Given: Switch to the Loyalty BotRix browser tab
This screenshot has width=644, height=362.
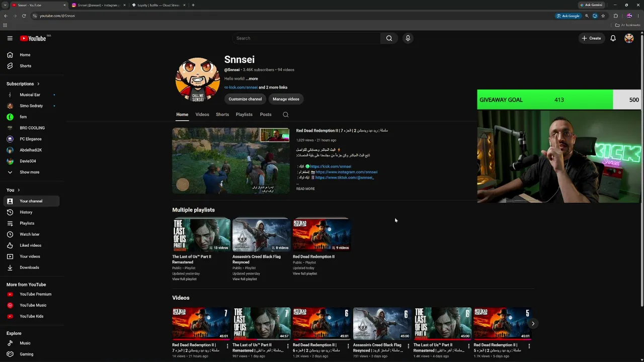Looking at the screenshot, I should coord(158,5).
